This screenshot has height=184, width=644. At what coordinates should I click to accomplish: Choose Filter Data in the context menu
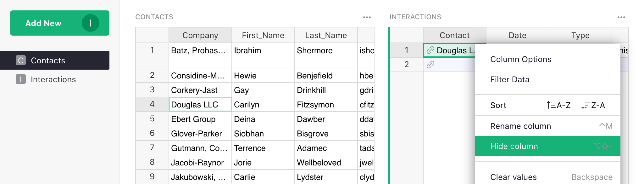[x=510, y=79]
